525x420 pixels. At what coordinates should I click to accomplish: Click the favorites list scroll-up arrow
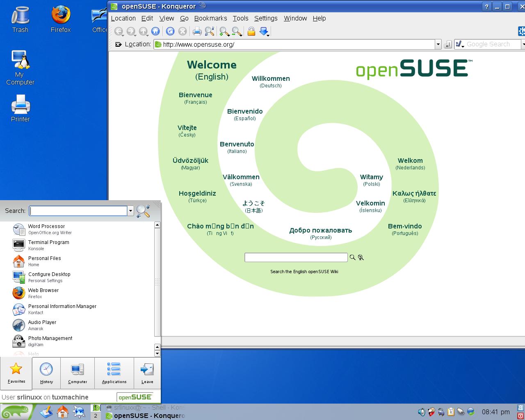(157, 225)
